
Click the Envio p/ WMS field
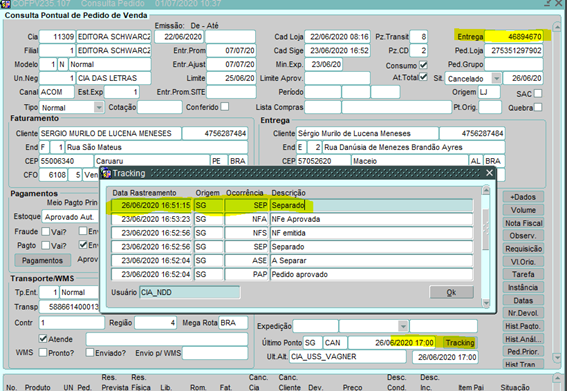click(x=215, y=353)
